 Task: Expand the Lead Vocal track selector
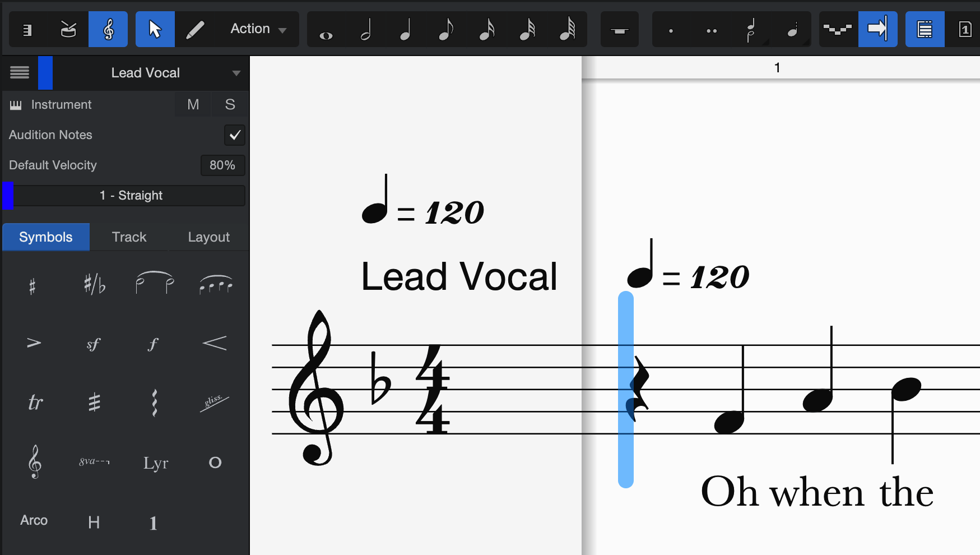click(236, 73)
